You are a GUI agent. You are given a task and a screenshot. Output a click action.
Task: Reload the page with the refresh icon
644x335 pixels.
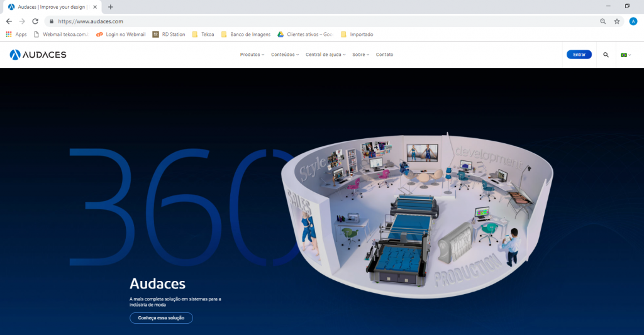point(35,21)
